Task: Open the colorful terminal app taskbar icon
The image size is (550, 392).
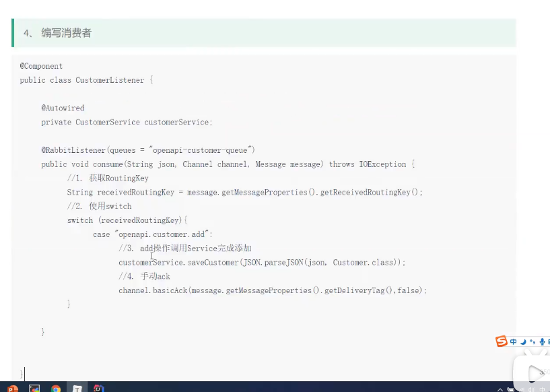Action: [34, 389]
